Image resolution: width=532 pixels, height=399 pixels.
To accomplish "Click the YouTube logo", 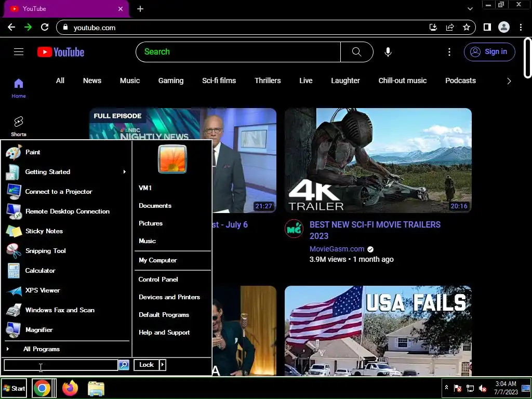I will [61, 52].
